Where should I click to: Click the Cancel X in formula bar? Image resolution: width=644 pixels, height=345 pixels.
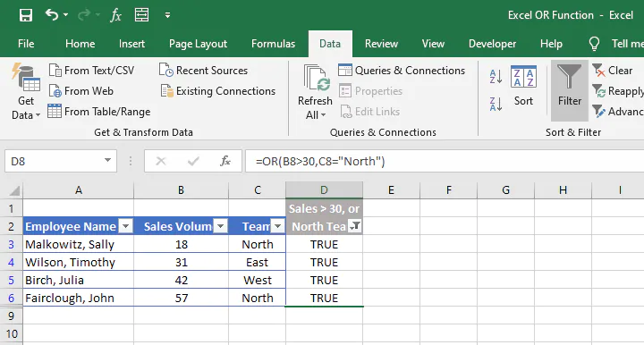[x=161, y=161]
